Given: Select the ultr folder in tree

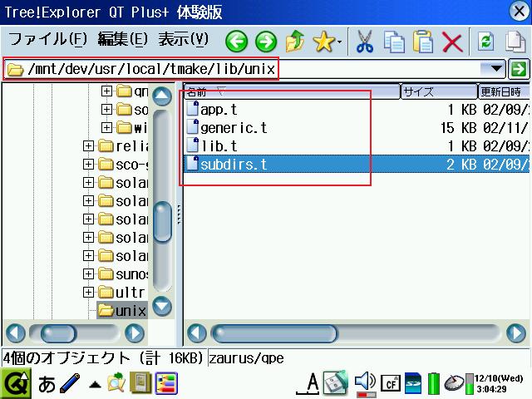Looking at the screenshot, I should click(x=122, y=292).
